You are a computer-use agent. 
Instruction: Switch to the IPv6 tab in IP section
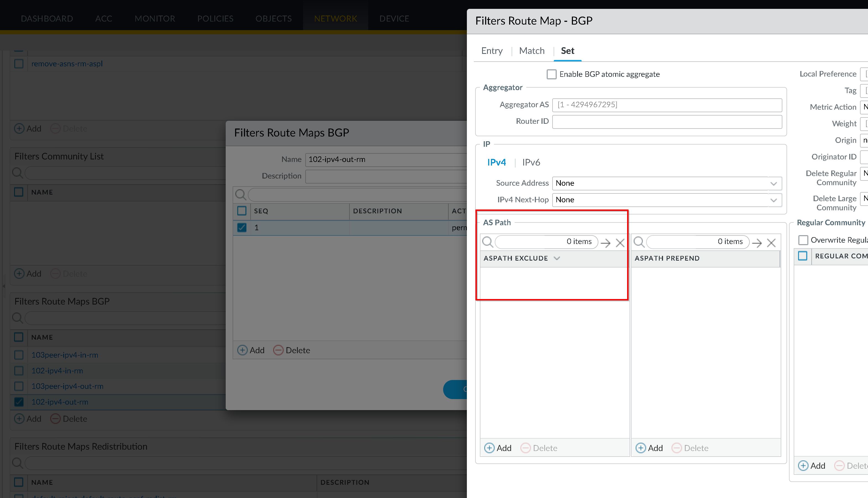(x=531, y=162)
